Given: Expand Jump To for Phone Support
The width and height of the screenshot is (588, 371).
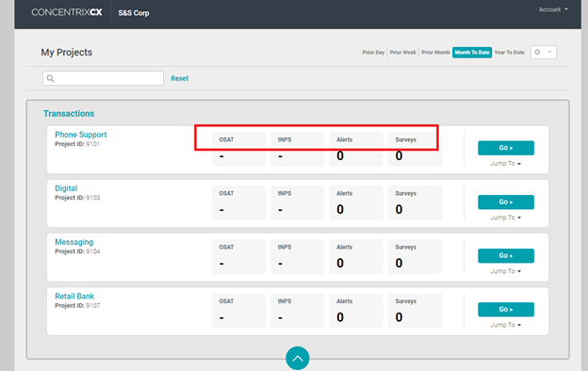Looking at the screenshot, I should pyautogui.click(x=505, y=164).
